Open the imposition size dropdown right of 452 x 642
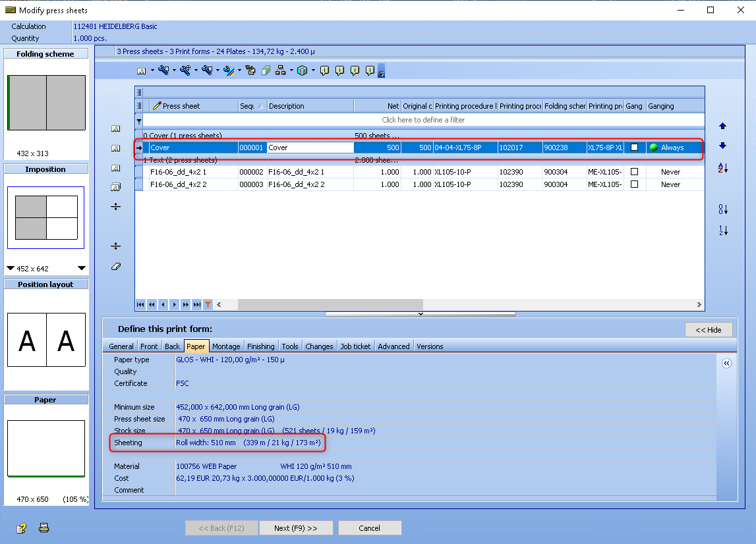Screen dimensions: 756x544 pyautogui.click(x=82, y=268)
